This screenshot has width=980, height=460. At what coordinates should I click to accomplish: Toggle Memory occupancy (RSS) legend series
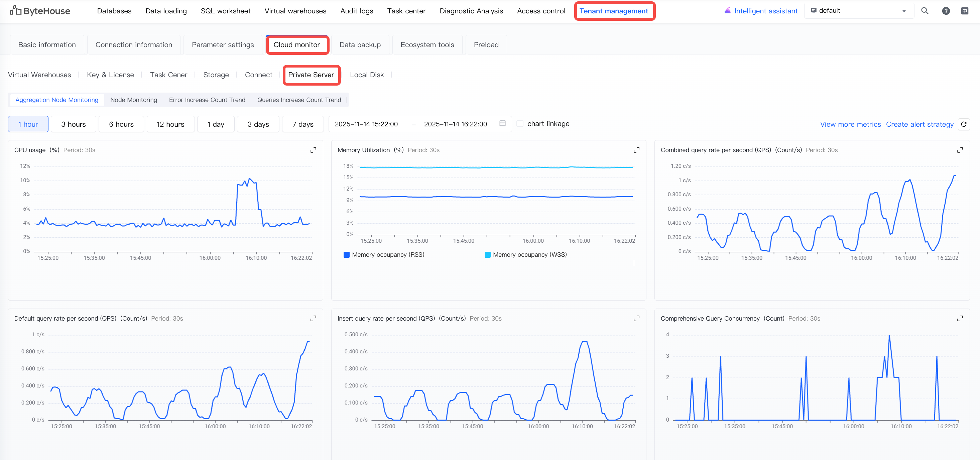coord(384,254)
